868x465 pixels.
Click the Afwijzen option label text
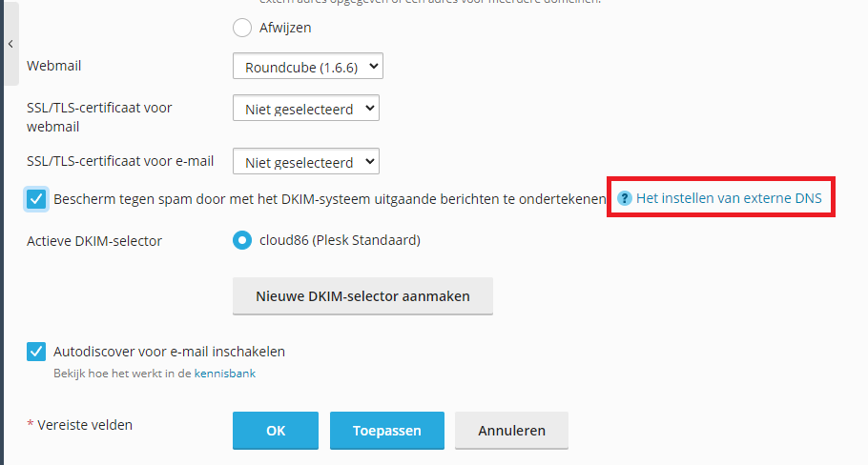click(285, 28)
